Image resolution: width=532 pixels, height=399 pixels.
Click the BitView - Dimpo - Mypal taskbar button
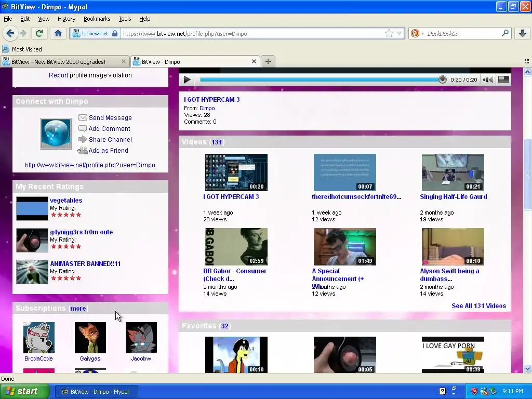coord(96,392)
